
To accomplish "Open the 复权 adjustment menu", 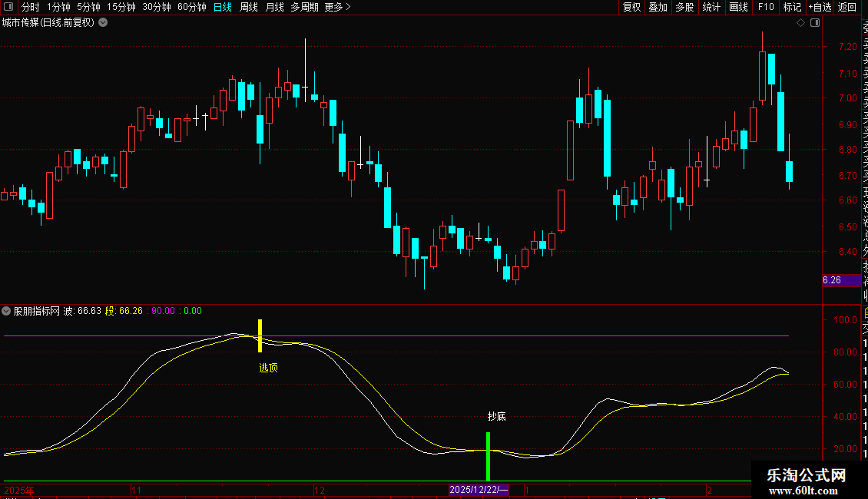I will coord(631,7).
